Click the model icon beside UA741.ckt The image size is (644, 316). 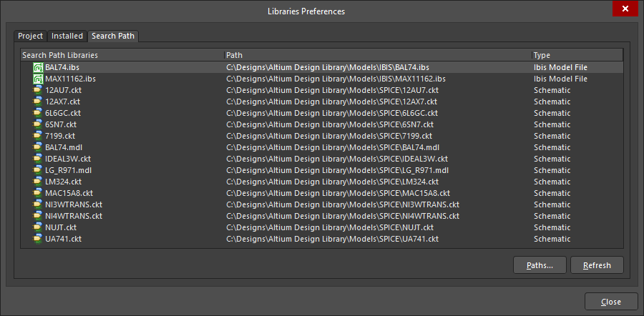click(x=38, y=239)
